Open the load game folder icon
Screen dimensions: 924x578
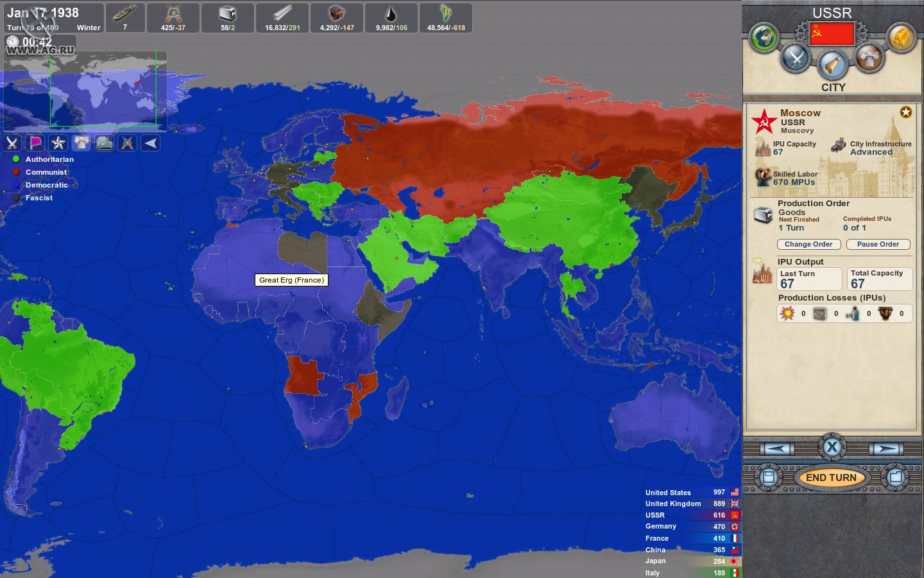pos(896,477)
